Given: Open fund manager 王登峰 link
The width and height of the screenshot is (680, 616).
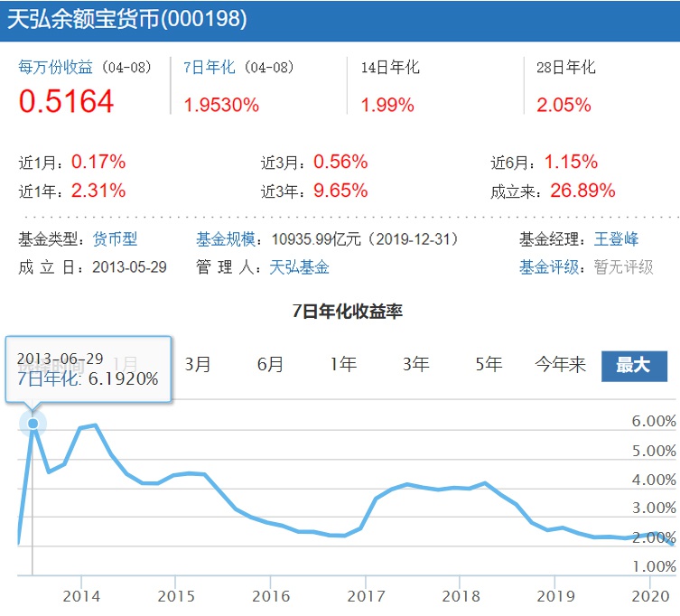Looking at the screenshot, I should pos(616,239).
